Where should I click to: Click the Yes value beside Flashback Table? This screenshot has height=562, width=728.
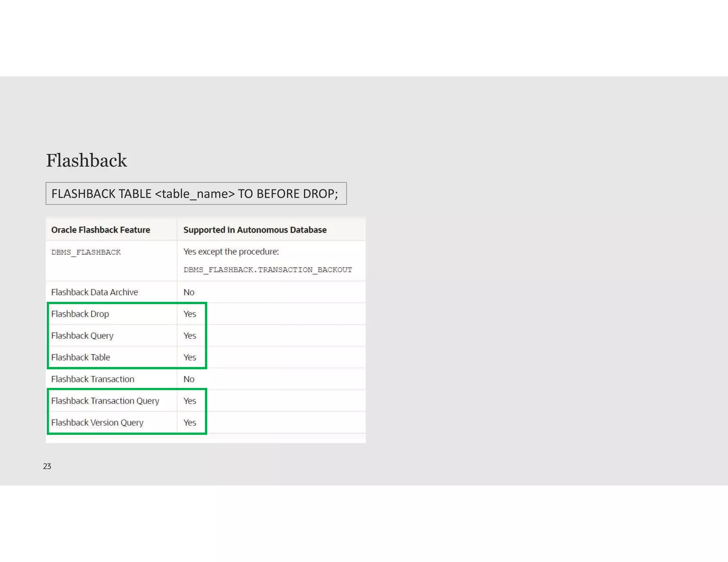(189, 357)
